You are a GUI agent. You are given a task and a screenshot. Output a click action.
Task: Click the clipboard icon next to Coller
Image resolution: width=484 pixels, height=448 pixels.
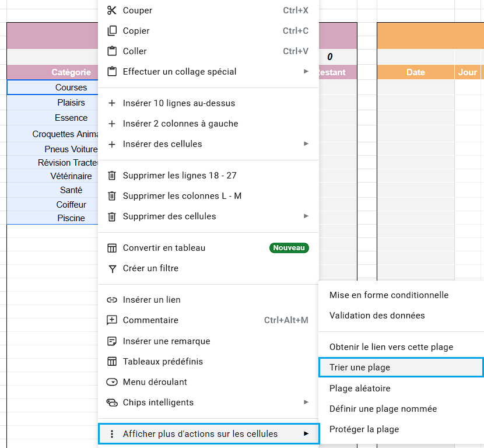[x=112, y=51]
